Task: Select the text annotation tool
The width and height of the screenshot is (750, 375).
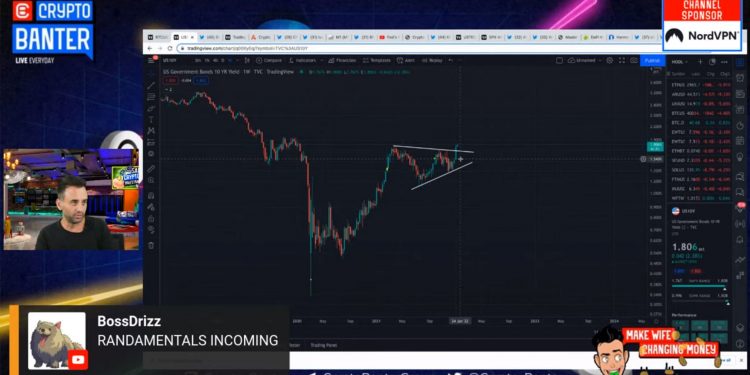Action: (x=151, y=120)
